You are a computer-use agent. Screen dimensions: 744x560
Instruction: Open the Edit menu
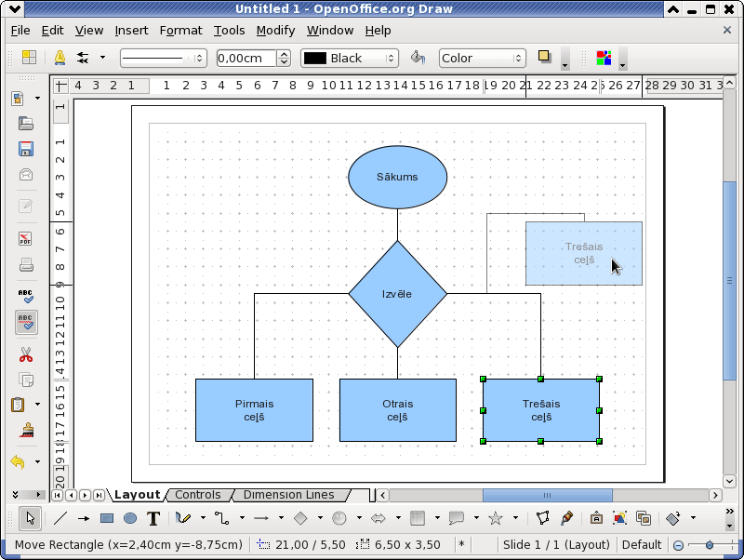coord(52,31)
